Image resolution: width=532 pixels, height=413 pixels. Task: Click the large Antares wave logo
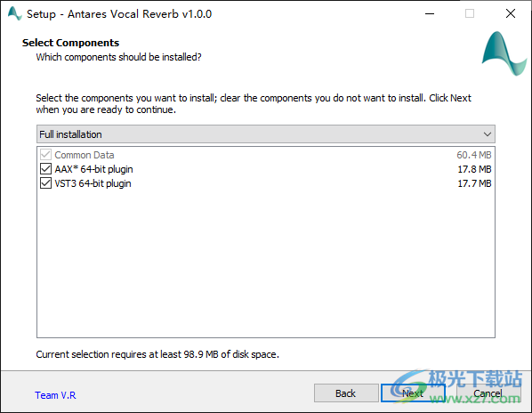[504, 53]
